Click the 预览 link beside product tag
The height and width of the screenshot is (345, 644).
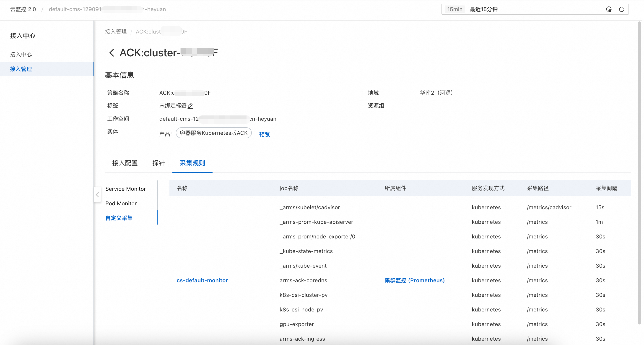(x=264, y=135)
